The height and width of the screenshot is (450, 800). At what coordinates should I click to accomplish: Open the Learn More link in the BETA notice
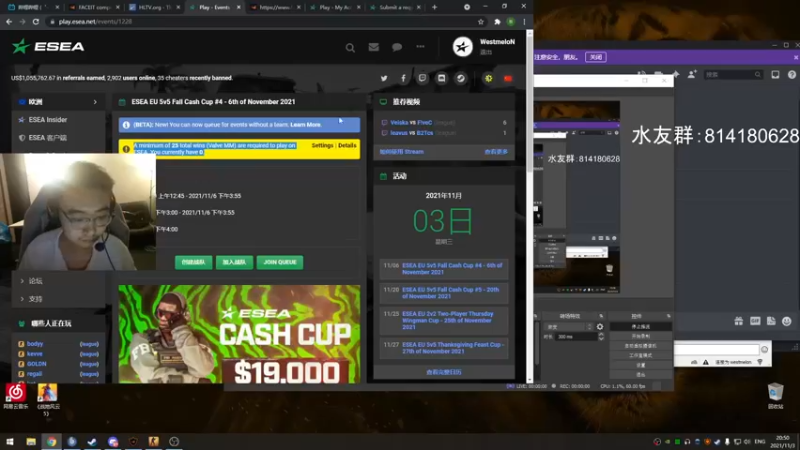tap(306, 124)
